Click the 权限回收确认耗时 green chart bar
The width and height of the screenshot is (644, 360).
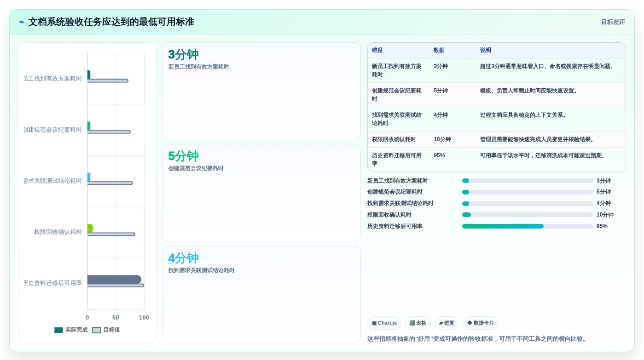(90, 228)
